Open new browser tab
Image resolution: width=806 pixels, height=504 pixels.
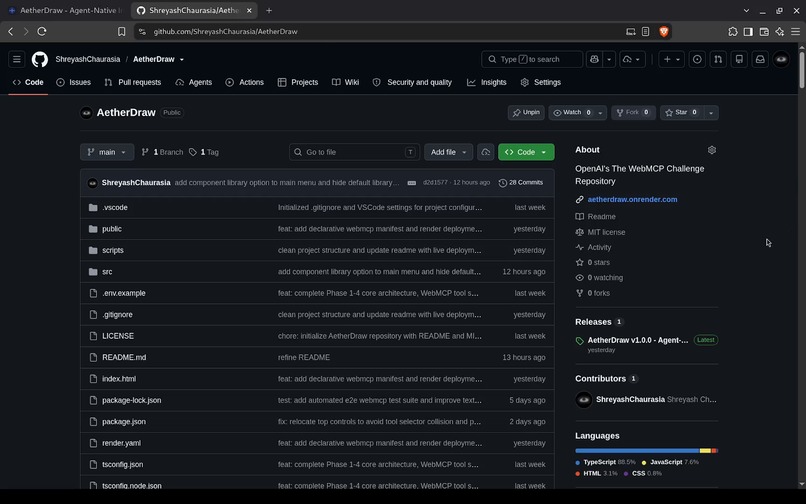(269, 10)
